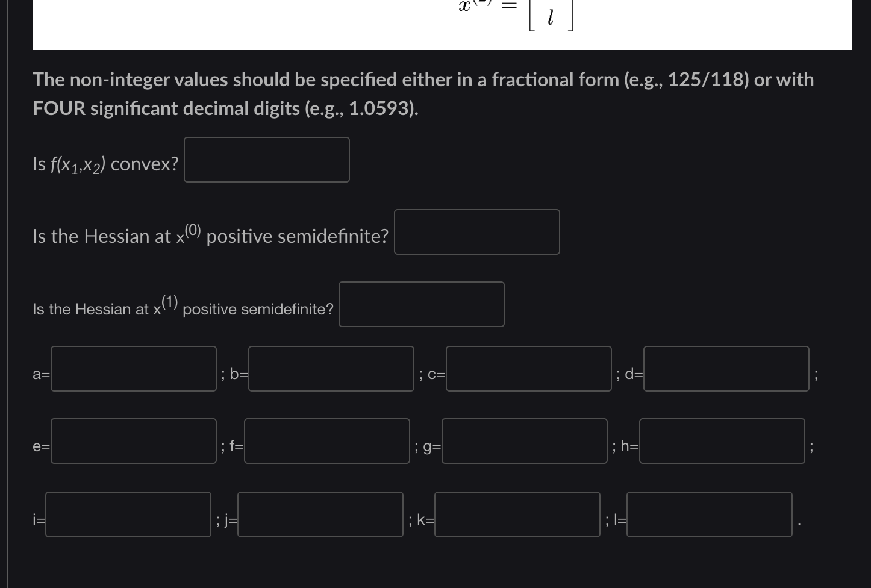Viewport: 871px width, 588px height.
Task: Select the f answer input box
Action: point(327,442)
